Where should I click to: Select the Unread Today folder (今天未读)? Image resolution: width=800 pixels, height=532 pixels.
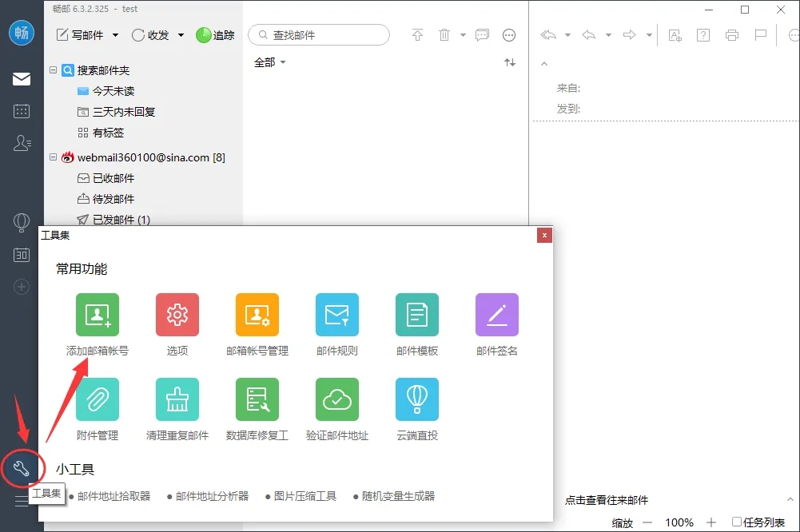[x=113, y=91]
